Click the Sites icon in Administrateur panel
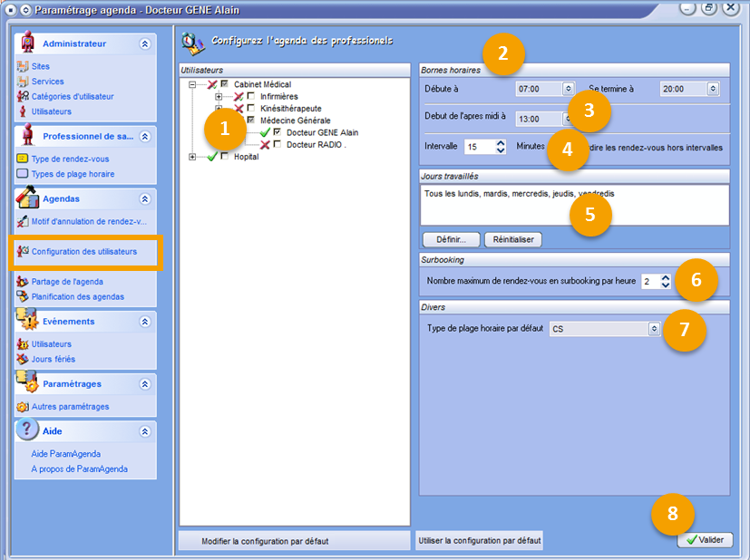 tap(23, 66)
